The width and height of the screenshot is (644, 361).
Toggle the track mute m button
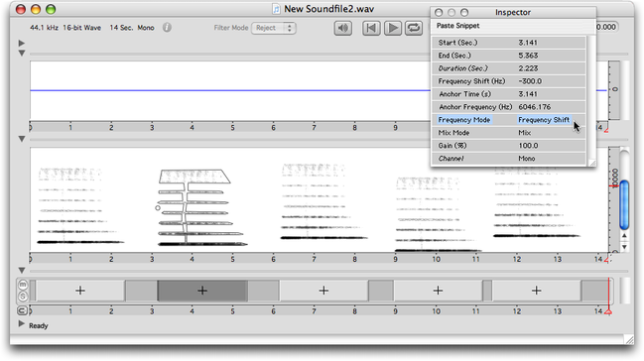click(x=23, y=285)
